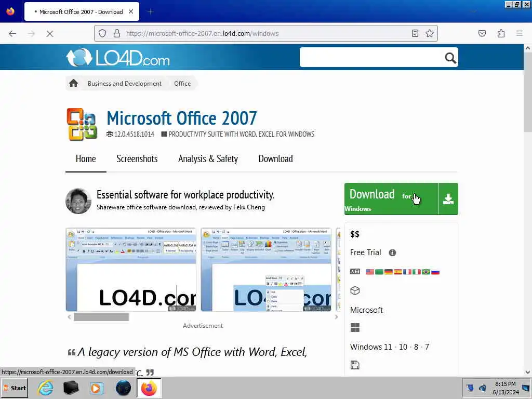Open the Office breadcrumb link

point(182,84)
